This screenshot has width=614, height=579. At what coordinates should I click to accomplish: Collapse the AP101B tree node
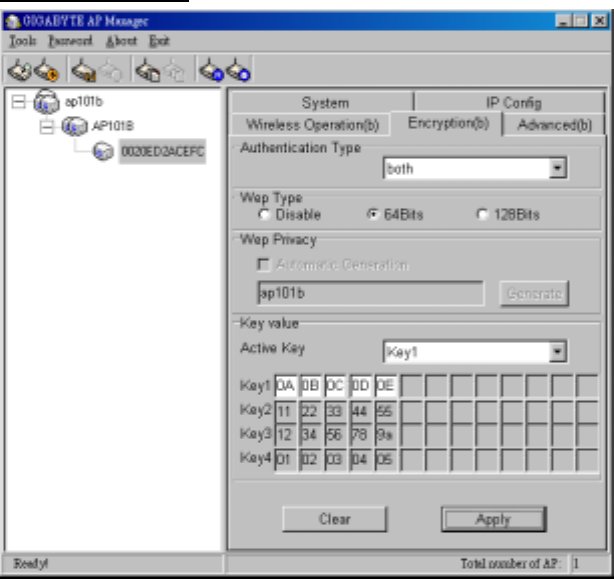pyautogui.click(x=46, y=126)
